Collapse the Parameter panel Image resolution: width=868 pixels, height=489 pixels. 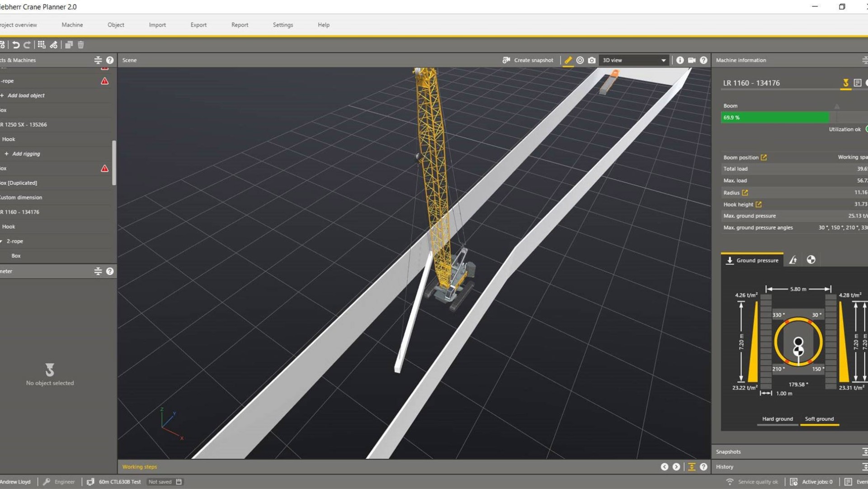(98, 271)
